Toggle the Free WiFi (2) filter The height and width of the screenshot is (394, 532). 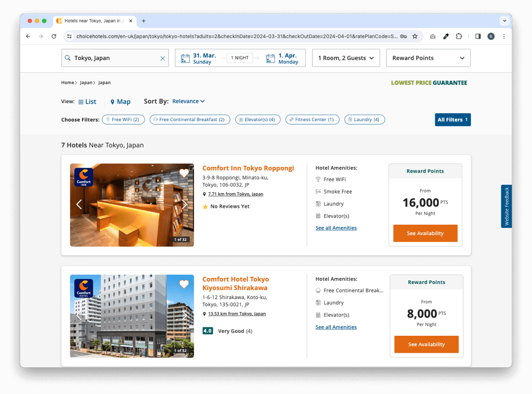[x=123, y=120]
